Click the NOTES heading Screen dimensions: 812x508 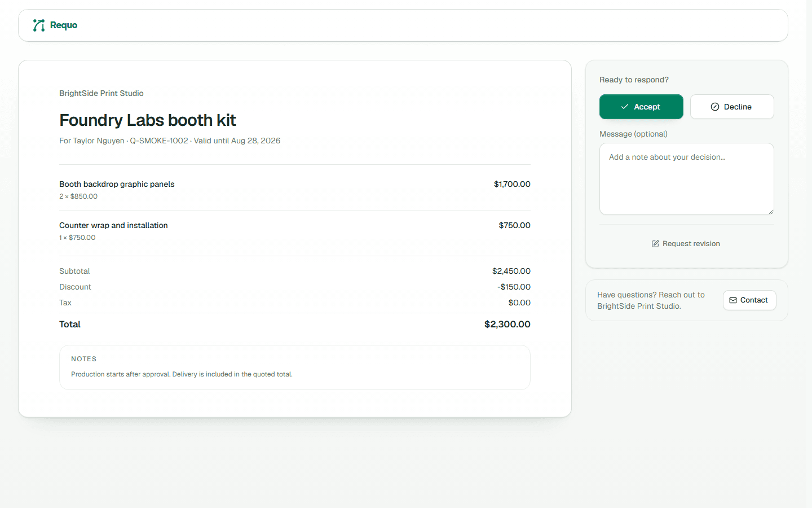click(84, 359)
